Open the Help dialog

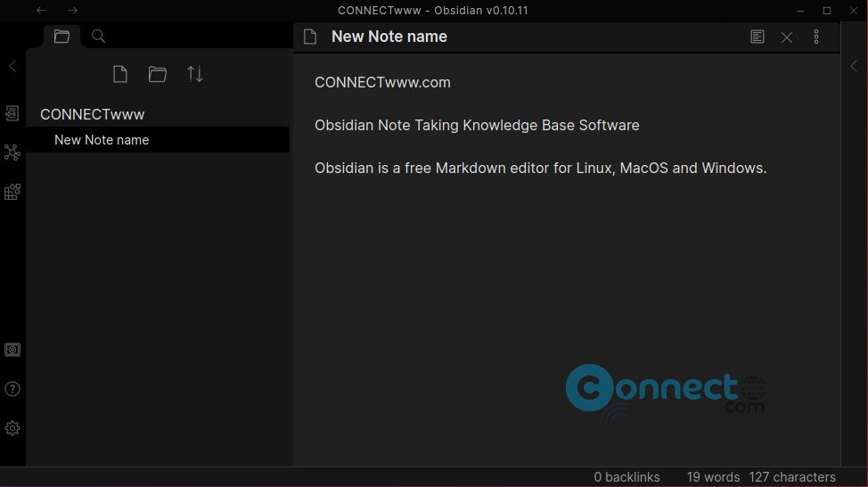pyautogui.click(x=12, y=389)
